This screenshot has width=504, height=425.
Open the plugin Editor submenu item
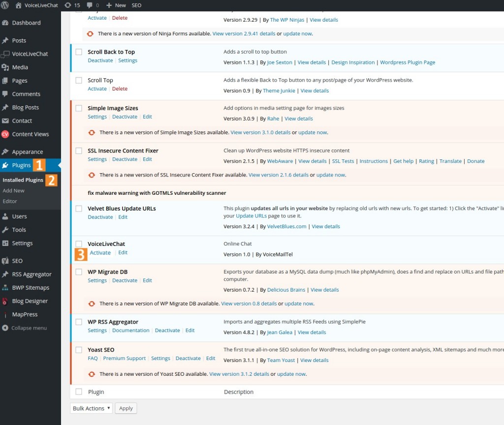[x=10, y=201]
